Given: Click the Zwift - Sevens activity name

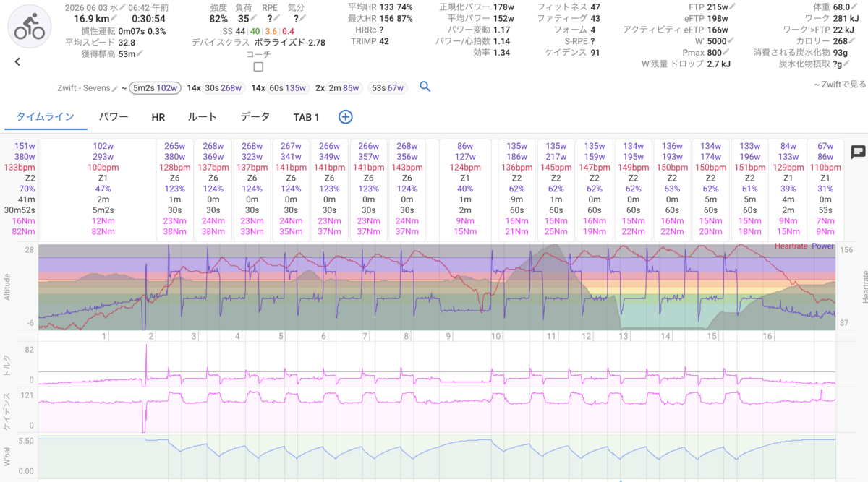Looking at the screenshot, I should click(83, 88).
